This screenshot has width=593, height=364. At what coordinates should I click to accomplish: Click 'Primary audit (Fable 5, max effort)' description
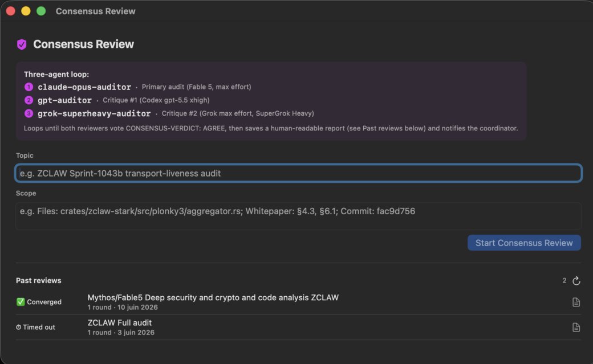coord(196,87)
